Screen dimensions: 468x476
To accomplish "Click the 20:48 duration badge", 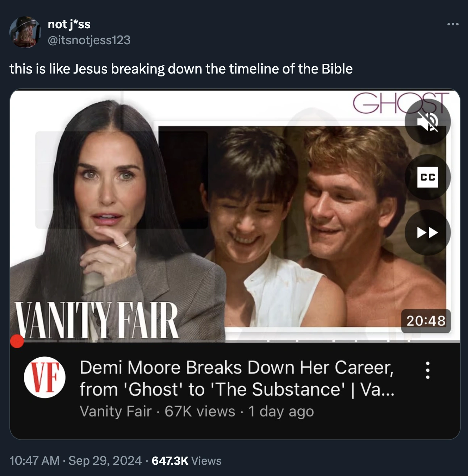I will tap(426, 321).
